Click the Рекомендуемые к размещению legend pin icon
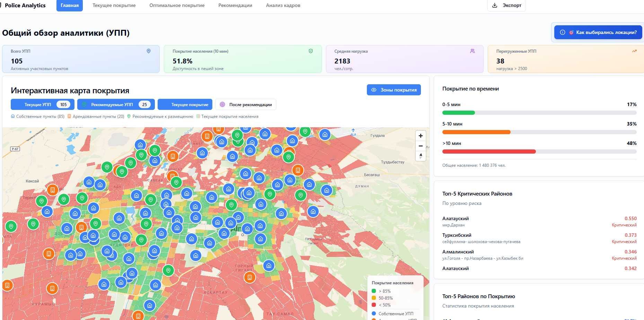The height and width of the screenshot is (320, 644). pyautogui.click(x=129, y=116)
